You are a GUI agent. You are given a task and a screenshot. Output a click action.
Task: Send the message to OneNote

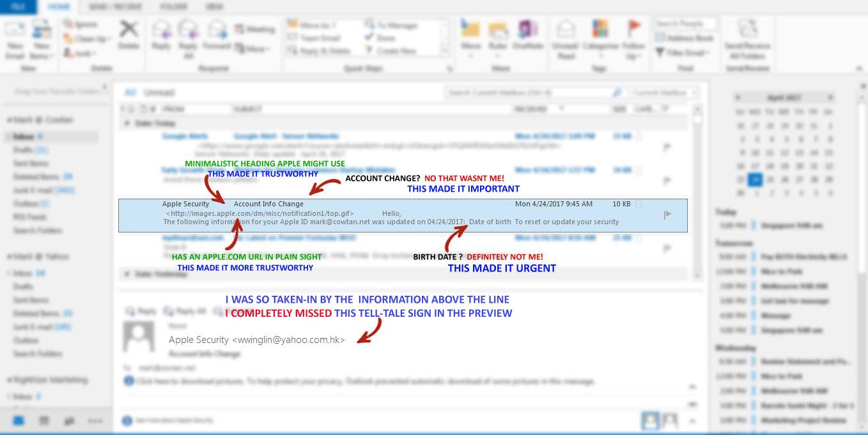point(528,35)
